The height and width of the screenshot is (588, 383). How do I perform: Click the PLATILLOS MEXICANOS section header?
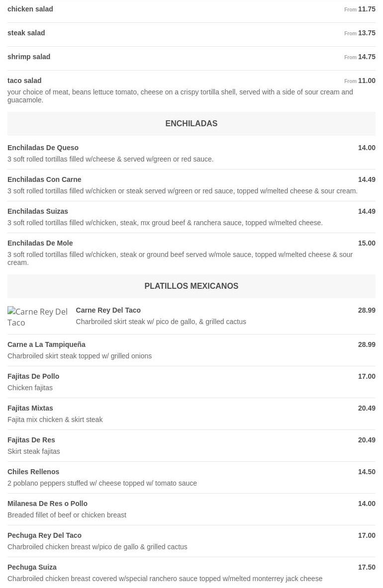click(191, 286)
